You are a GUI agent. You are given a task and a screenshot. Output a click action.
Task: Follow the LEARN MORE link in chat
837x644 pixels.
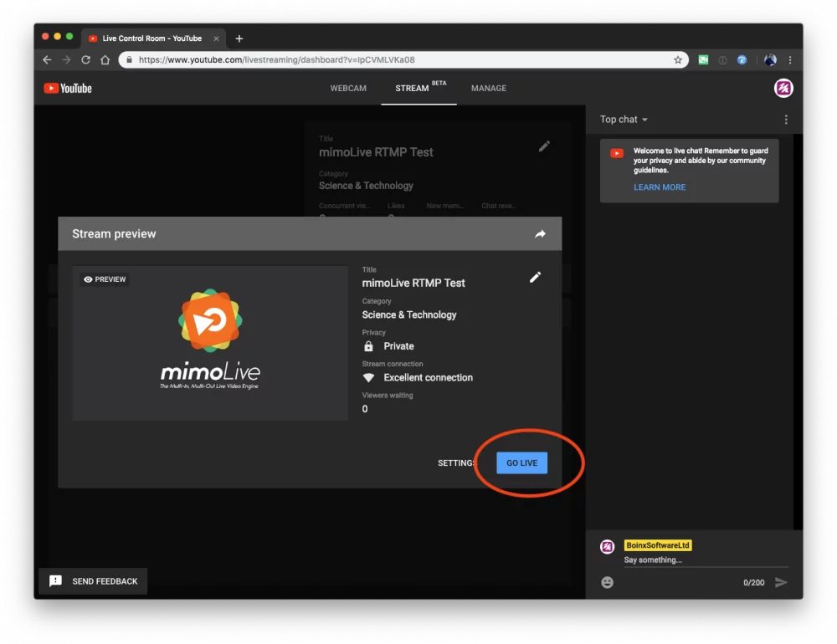tap(660, 187)
